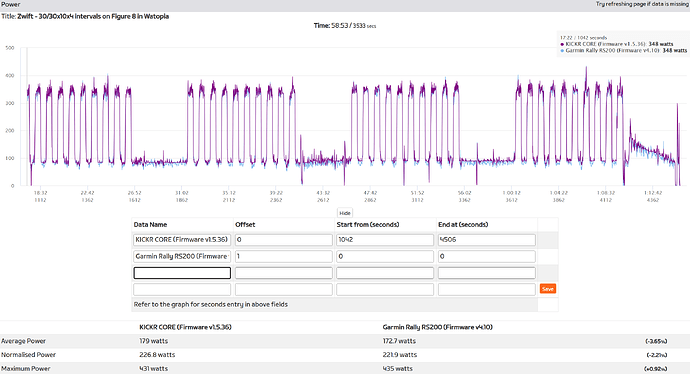The width and height of the screenshot is (690, 374).
Task: Click the Garmin Rally offset field
Action: click(284, 256)
